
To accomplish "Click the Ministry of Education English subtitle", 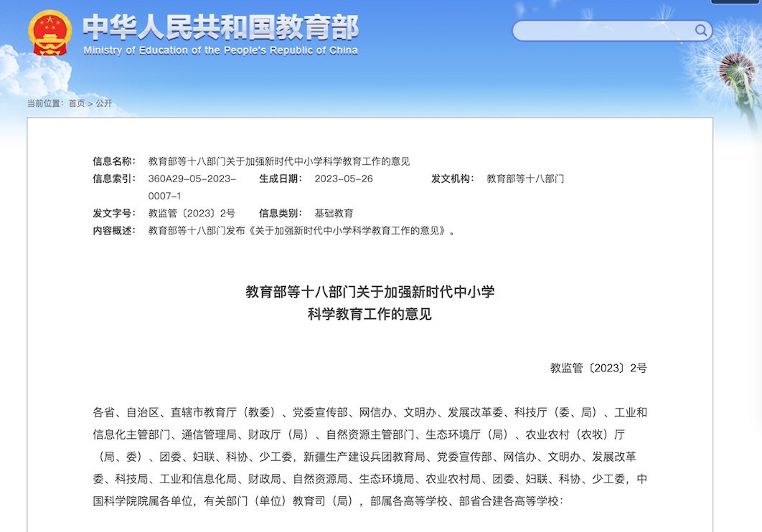I will click(220, 50).
